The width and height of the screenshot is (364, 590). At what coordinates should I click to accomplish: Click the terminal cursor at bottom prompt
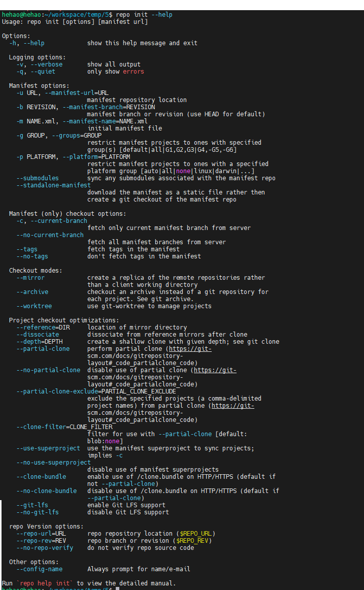pyautogui.click(x=117, y=589)
